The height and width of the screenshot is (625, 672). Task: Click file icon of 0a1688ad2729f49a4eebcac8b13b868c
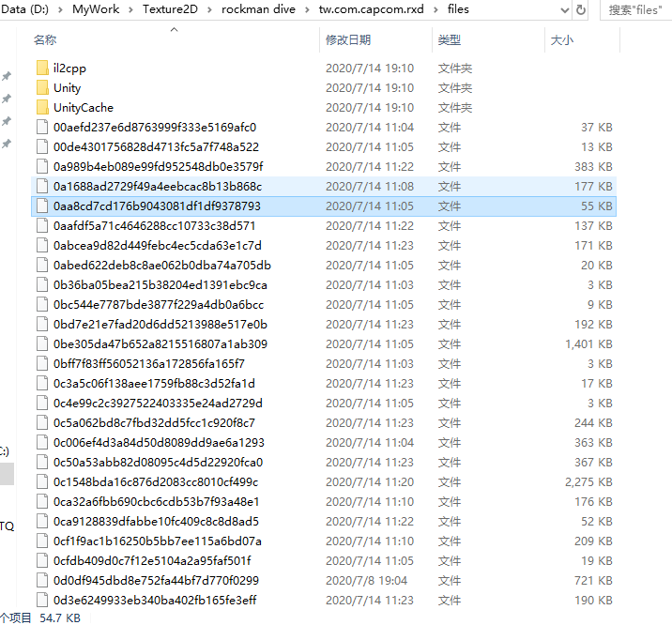(x=42, y=186)
